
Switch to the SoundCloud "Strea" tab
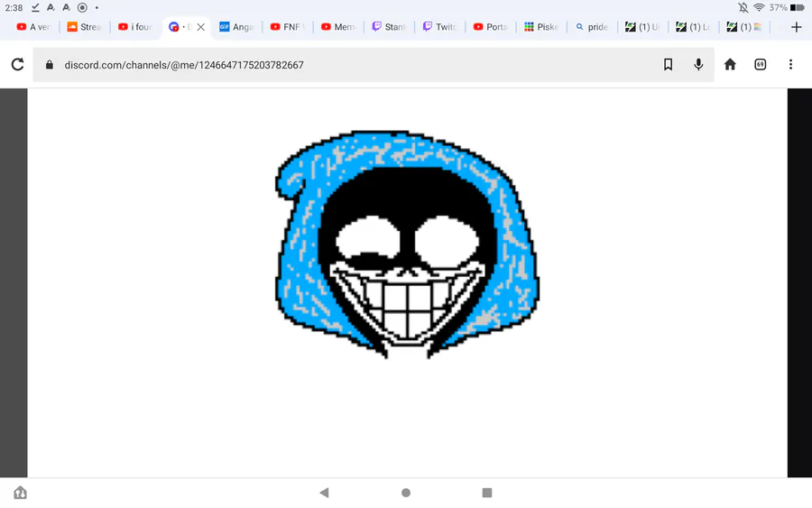(85, 27)
